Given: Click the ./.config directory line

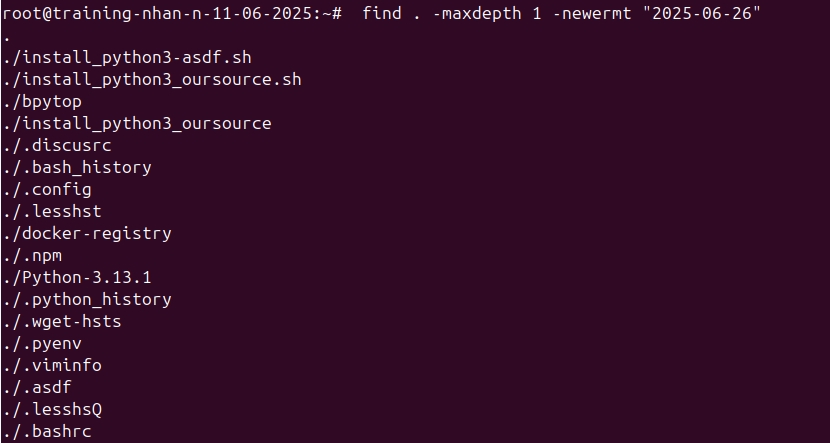Looking at the screenshot, I should click(47, 189).
